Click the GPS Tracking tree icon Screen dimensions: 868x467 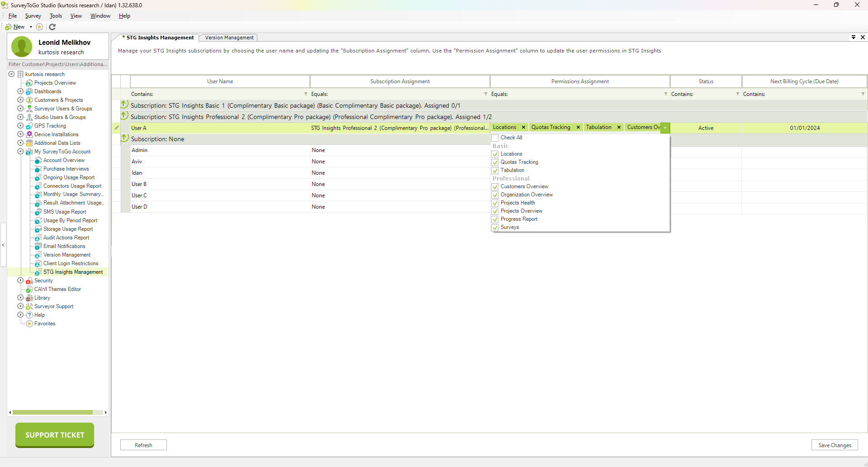click(x=29, y=126)
